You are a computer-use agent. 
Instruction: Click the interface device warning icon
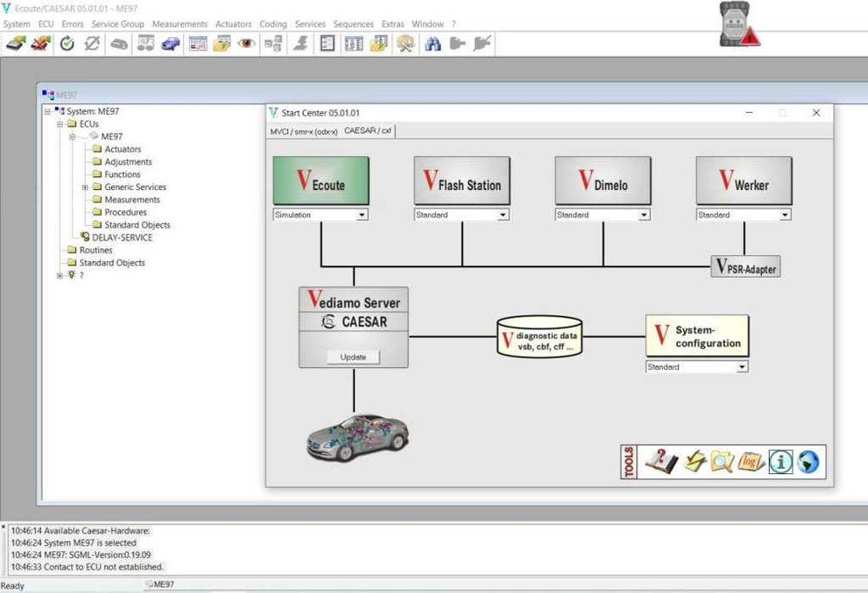(739, 25)
